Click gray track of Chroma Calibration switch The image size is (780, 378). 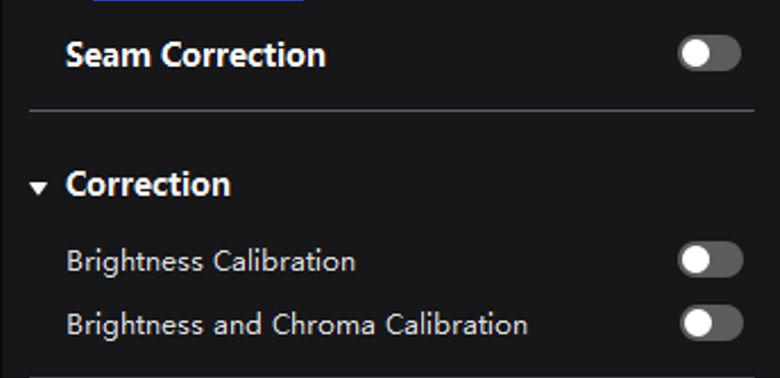click(x=729, y=323)
